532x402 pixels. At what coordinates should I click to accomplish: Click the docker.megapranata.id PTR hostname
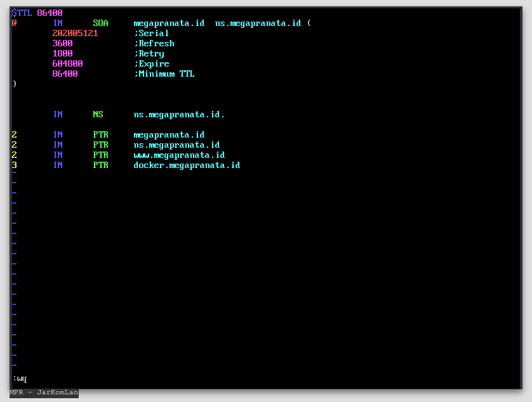[x=187, y=165]
